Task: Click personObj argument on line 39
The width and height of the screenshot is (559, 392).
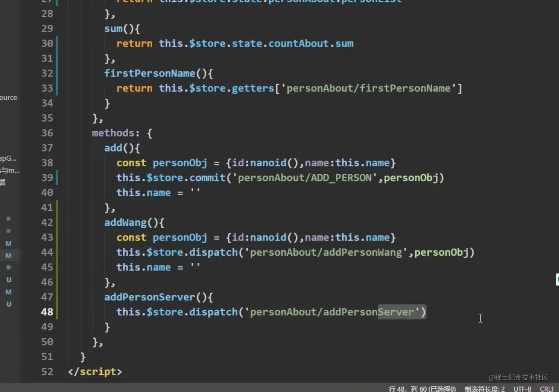Action: point(411,178)
